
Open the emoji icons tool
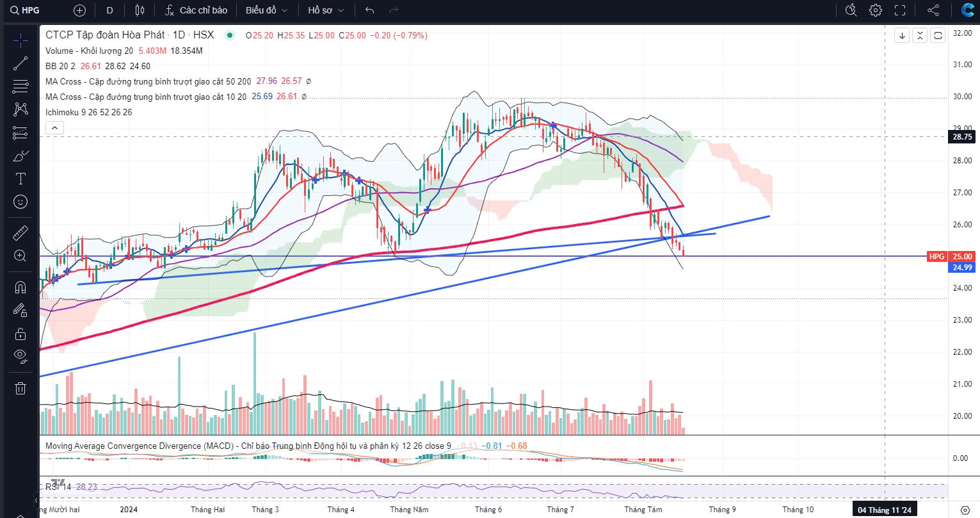(x=20, y=202)
